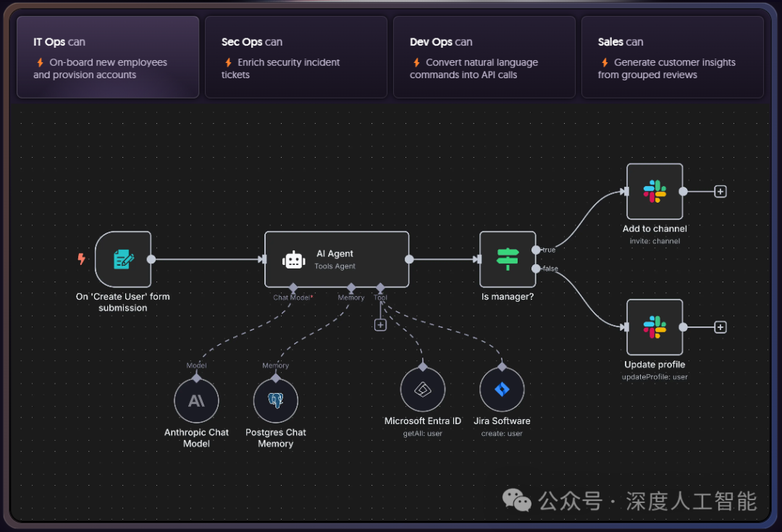Click the Tool connector diamond on AI Agent

click(x=381, y=287)
